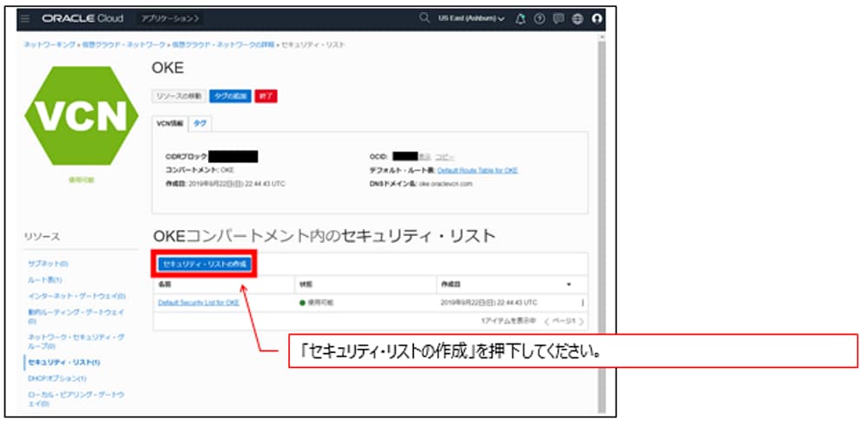Click the red 終了 button

266,96
